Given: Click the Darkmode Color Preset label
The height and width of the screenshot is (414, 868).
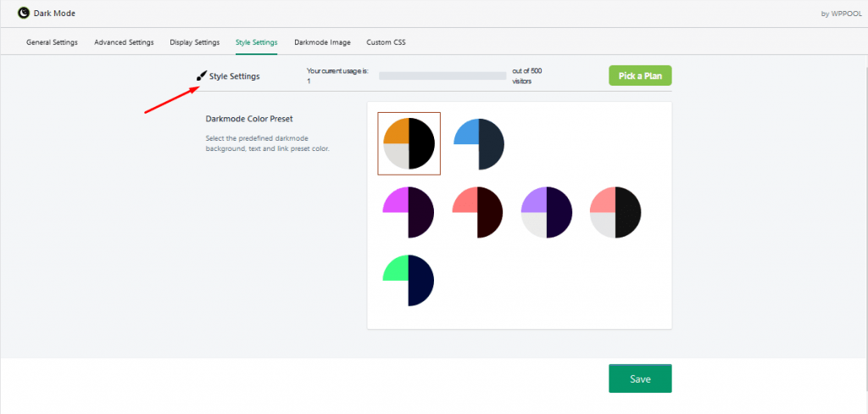Looking at the screenshot, I should 249,119.
